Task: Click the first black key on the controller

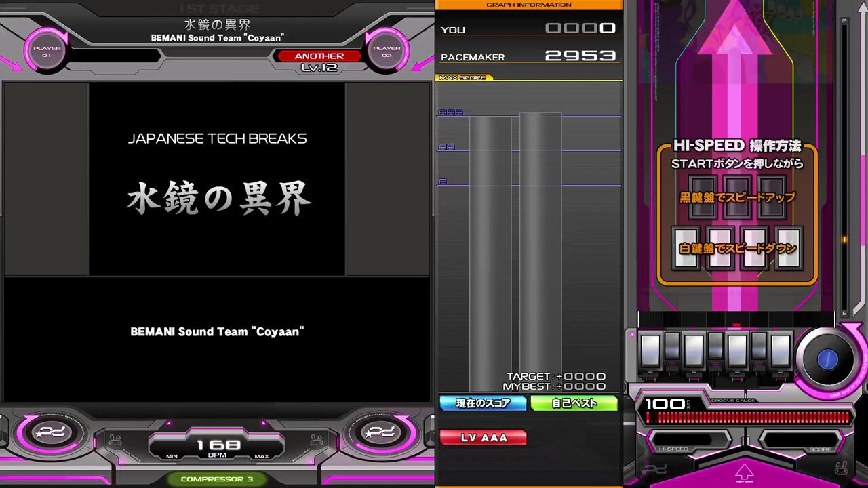Action: point(672,346)
